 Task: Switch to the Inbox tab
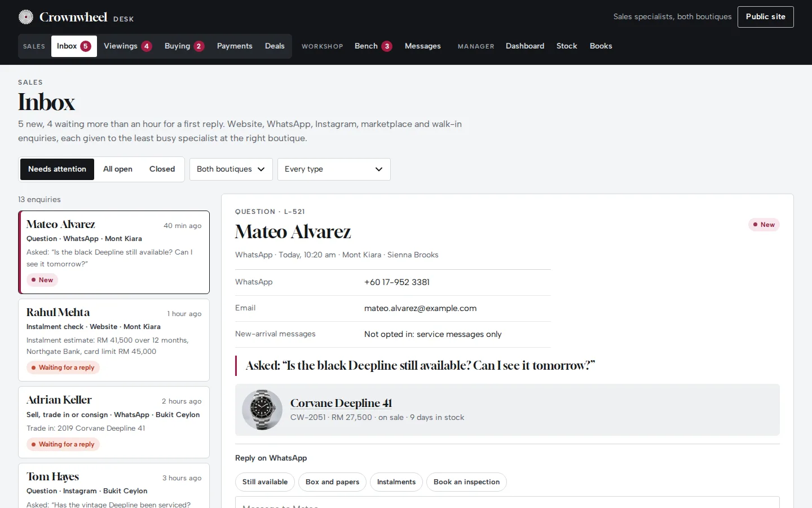pos(74,46)
